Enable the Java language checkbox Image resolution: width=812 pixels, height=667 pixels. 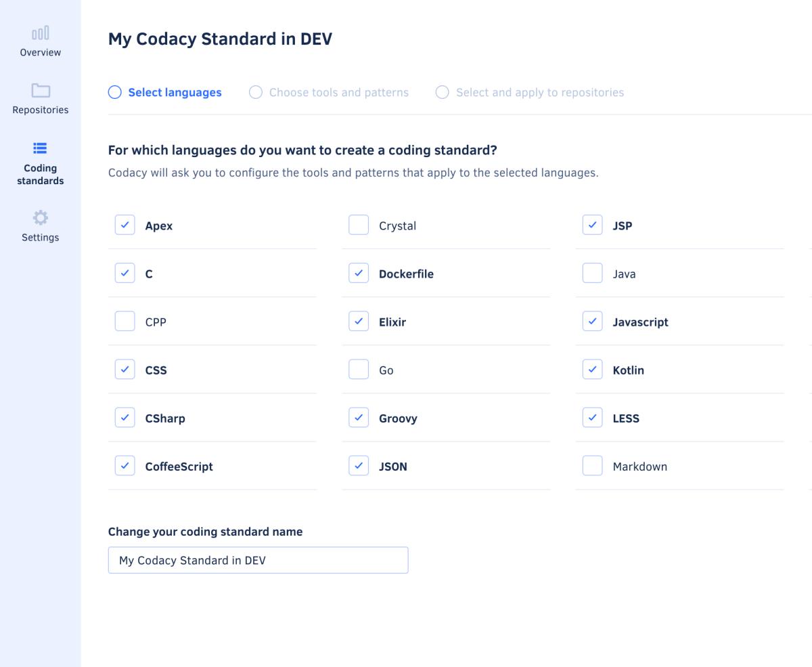tap(592, 272)
